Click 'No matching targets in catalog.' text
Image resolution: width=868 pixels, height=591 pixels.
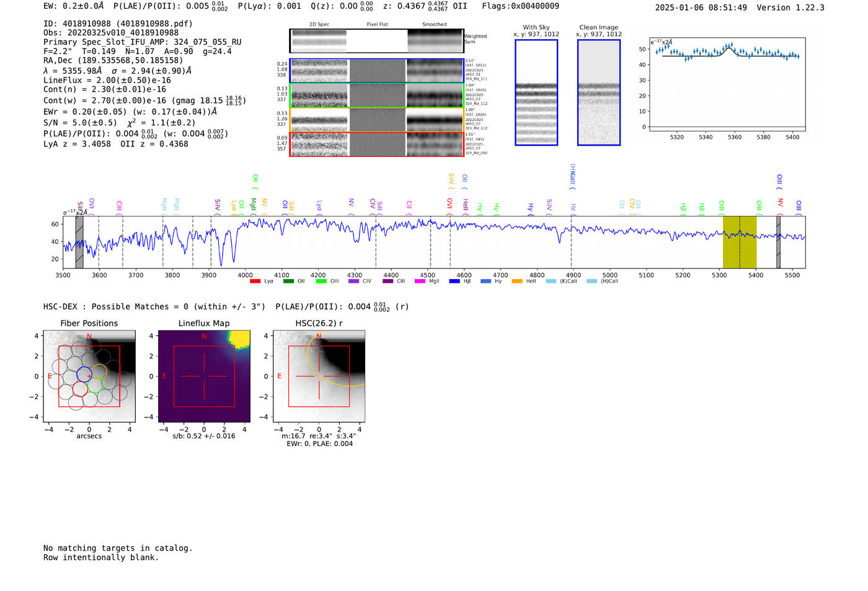(118, 548)
